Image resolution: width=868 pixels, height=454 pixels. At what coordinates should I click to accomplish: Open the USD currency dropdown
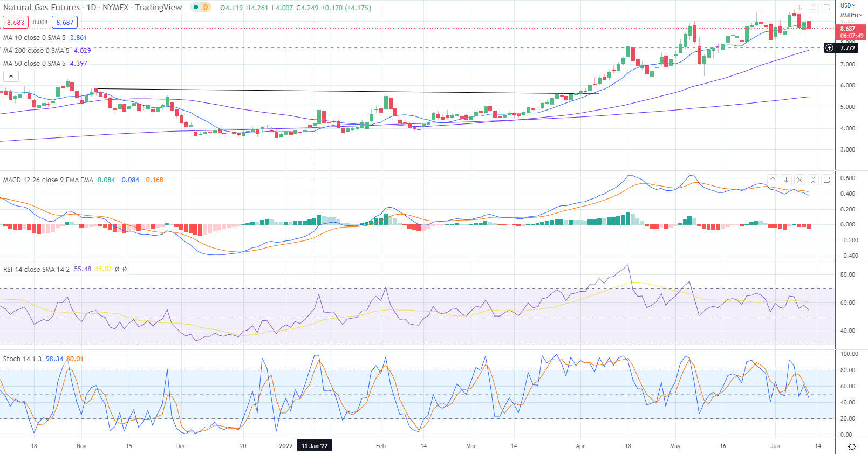pos(848,5)
